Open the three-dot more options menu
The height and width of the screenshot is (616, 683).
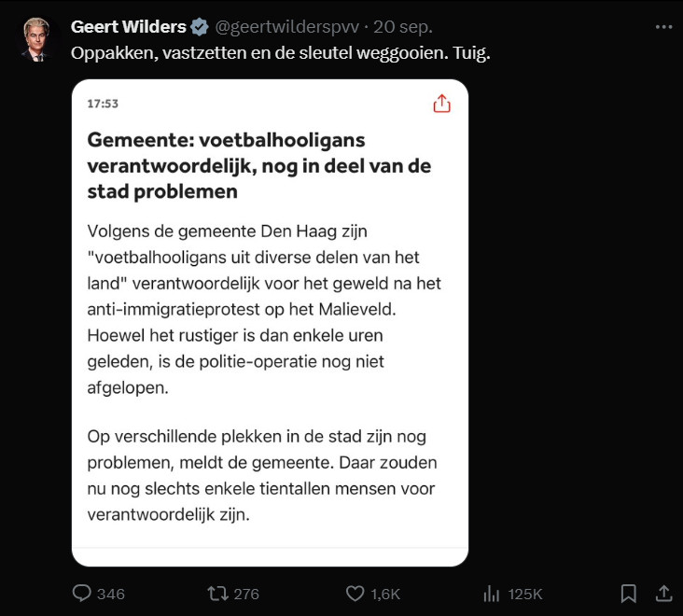coord(663,26)
